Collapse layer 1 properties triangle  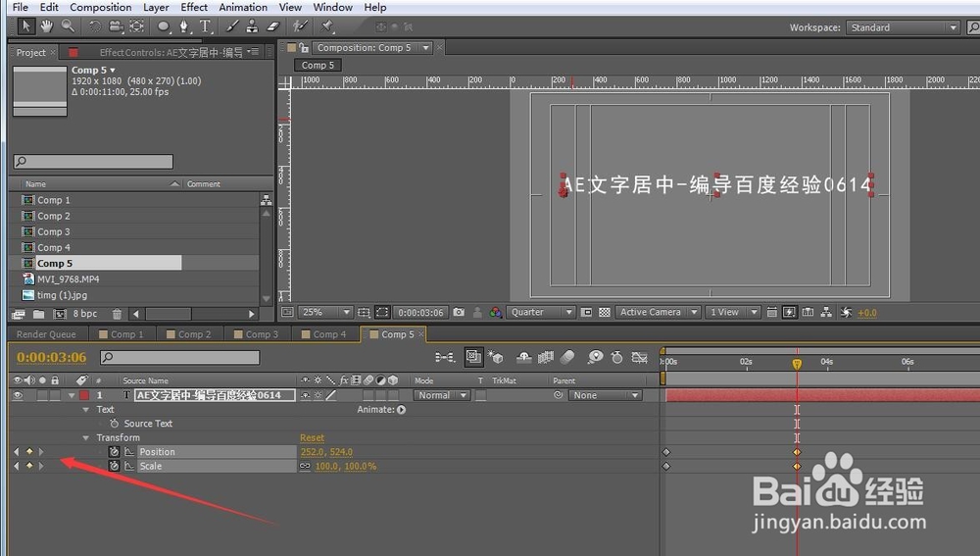[72, 395]
